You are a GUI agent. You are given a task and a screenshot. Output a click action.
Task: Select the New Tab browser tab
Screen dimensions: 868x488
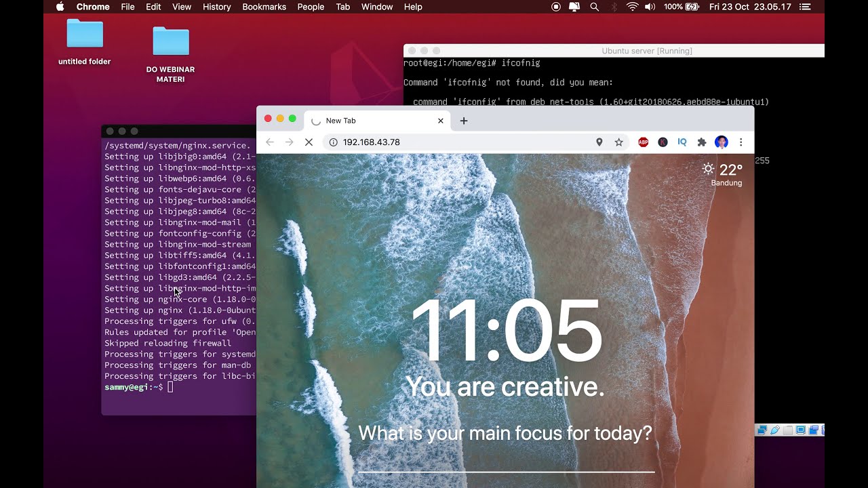click(378, 121)
